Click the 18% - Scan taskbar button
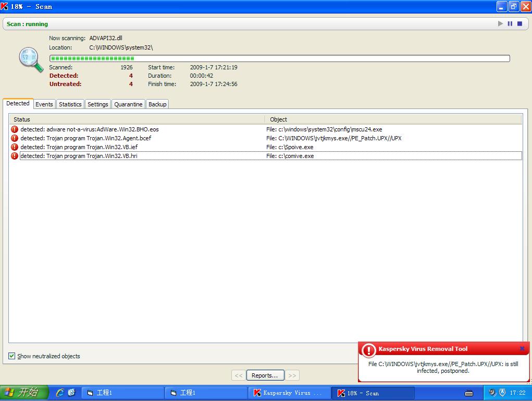Viewport: 532px width, 401px height. pyautogui.click(x=373, y=393)
